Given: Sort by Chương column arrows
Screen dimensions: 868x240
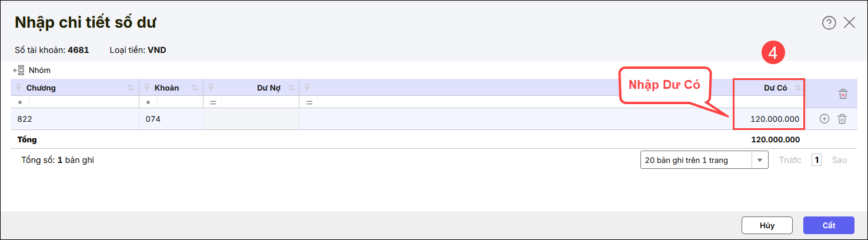Looking at the screenshot, I should (x=131, y=88).
